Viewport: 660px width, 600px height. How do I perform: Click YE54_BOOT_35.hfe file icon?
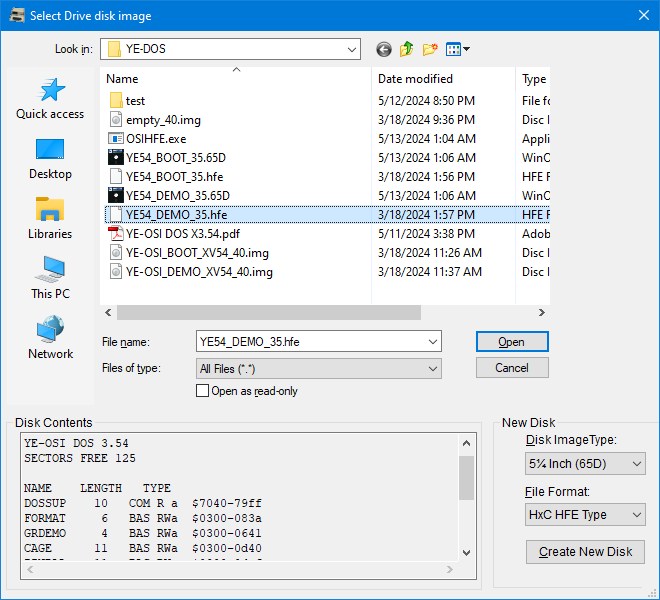pos(116,176)
